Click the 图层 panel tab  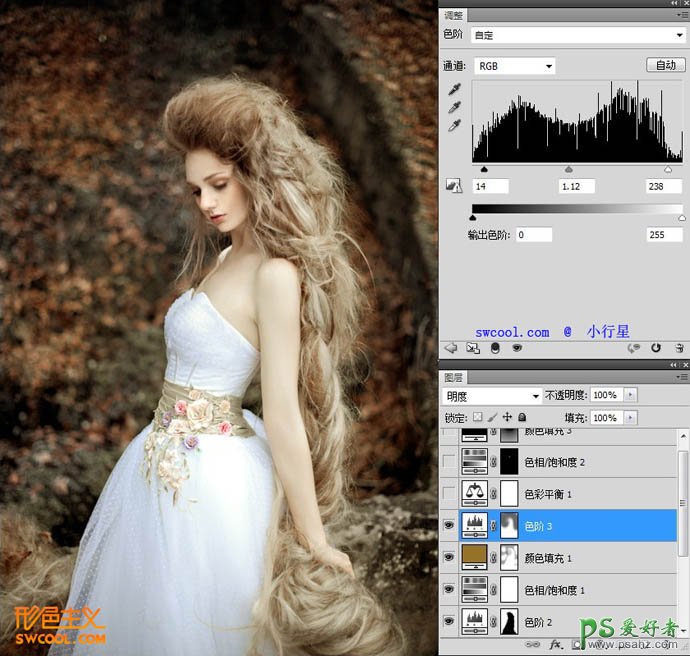tap(454, 379)
